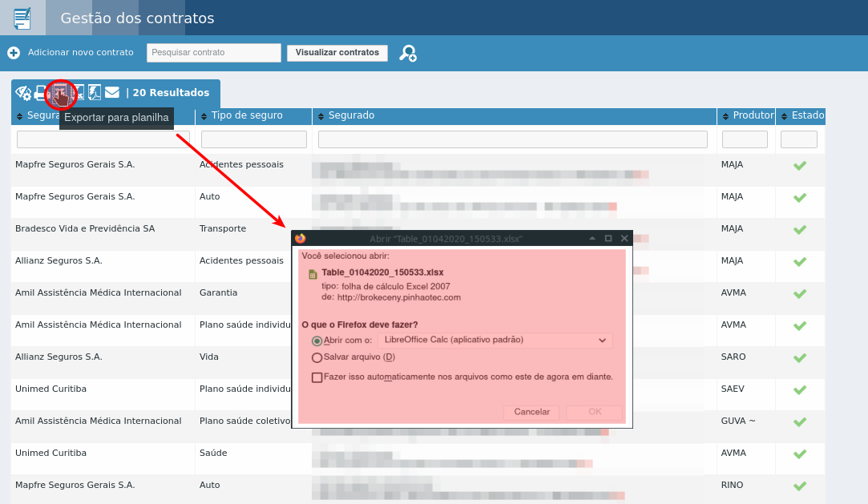The height and width of the screenshot is (504, 868).
Task: Click the SAEV producer cell
Action: click(733, 389)
